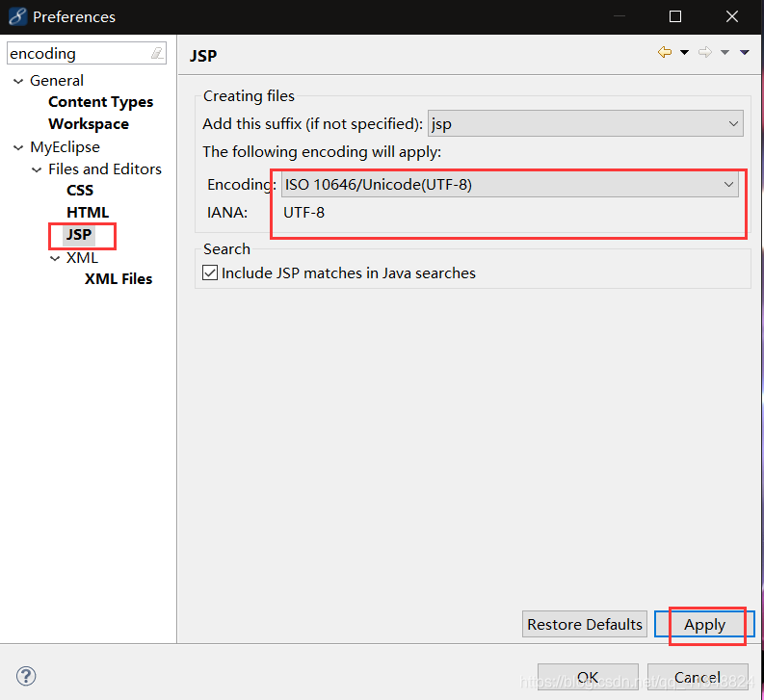Click the Apply button
The height and width of the screenshot is (700, 764).
pyautogui.click(x=704, y=624)
